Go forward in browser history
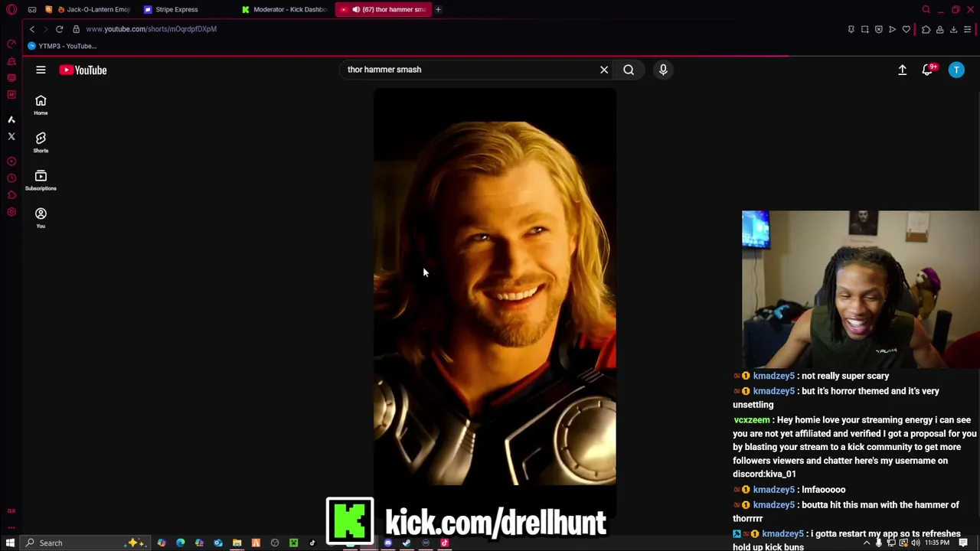Viewport: 980px width, 551px height. click(45, 29)
